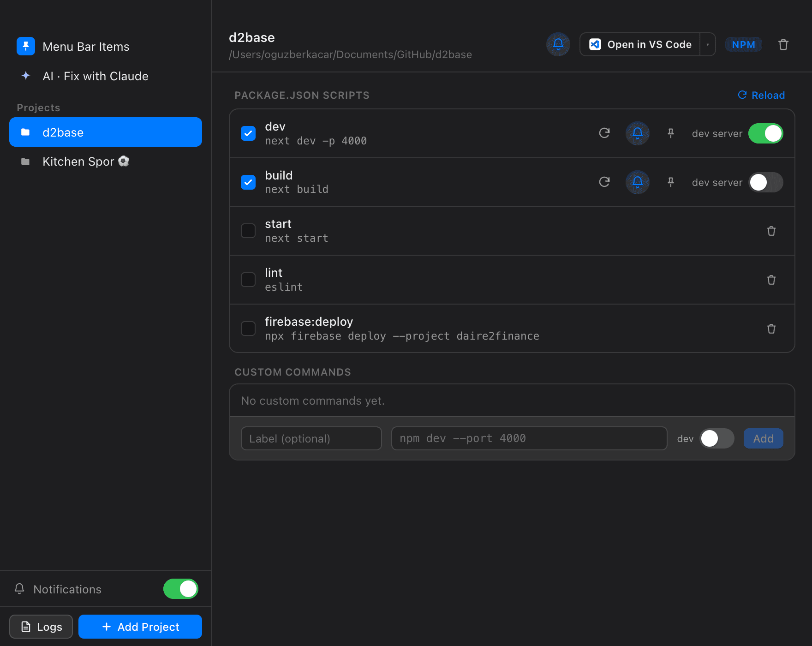Delete the start script with its trash icon
The height and width of the screenshot is (646, 812).
tap(771, 231)
